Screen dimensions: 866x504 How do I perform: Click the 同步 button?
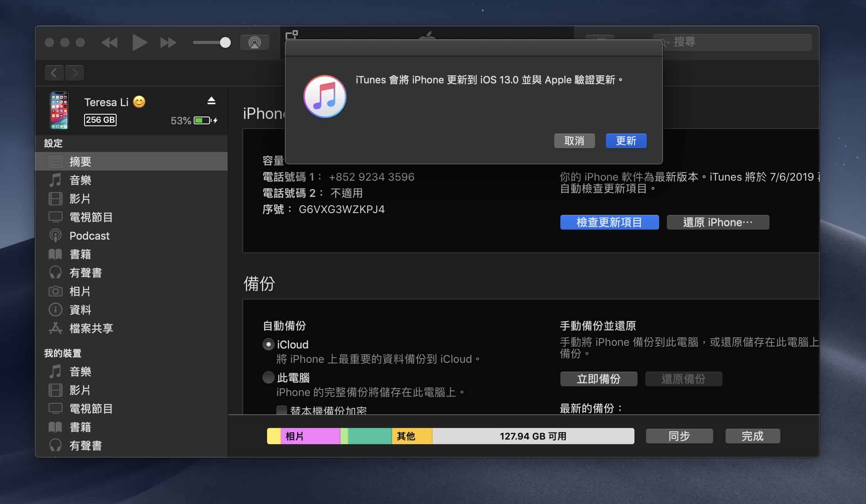[x=679, y=436]
